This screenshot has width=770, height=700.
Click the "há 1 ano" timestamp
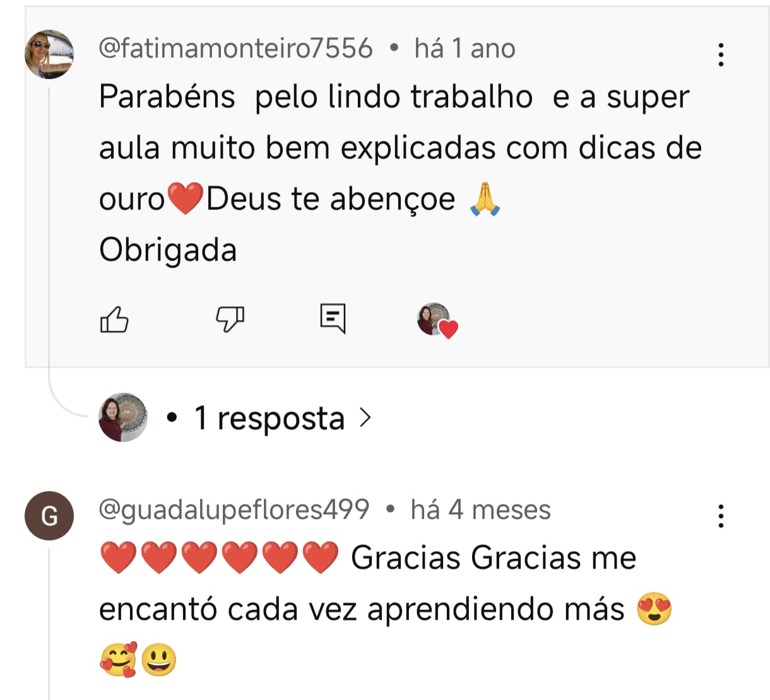click(465, 49)
